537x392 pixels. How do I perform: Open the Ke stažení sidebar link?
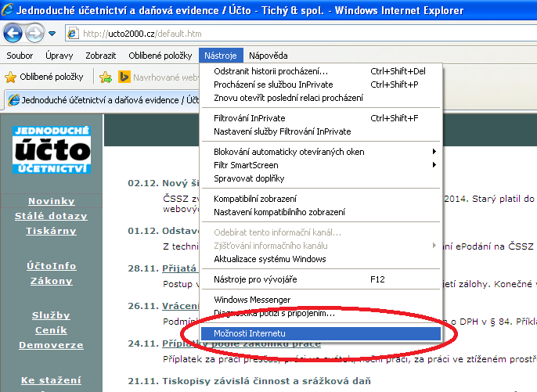(x=51, y=380)
